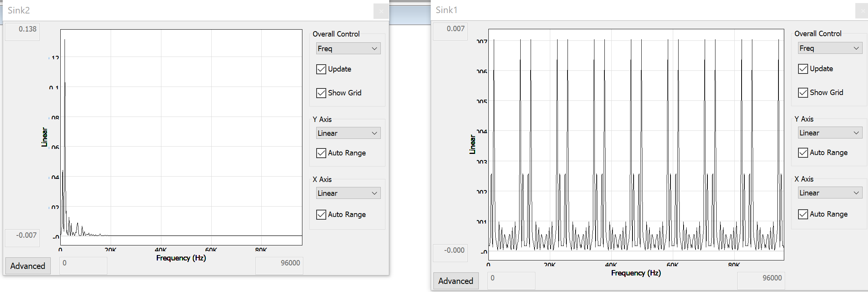Open X Axis Linear dropdown in Sink2
868x292 pixels.
(x=348, y=193)
